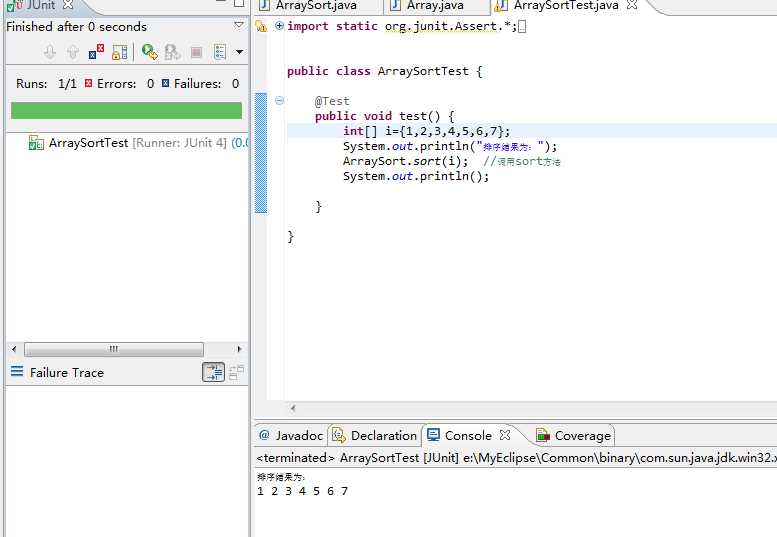The width and height of the screenshot is (777, 537).
Task: Toggle Filter Stack Trace in Failure Trace
Action: [214, 372]
